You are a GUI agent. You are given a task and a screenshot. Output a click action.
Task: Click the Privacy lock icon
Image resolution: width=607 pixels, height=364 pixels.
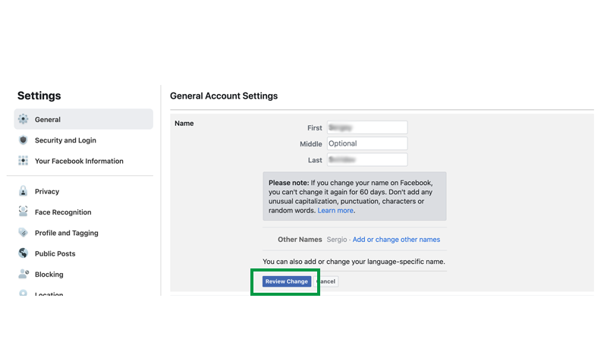tap(24, 191)
